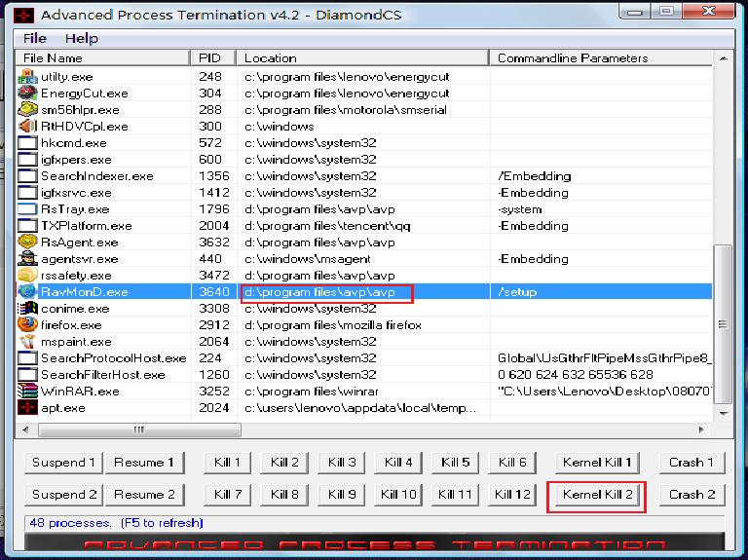Use the Kill 5 method
748x560 pixels.
pyautogui.click(x=455, y=463)
